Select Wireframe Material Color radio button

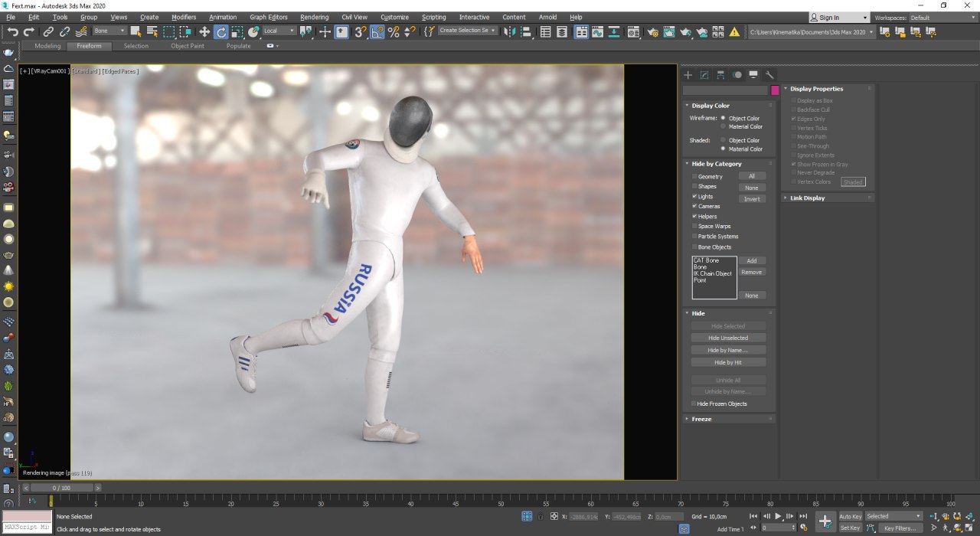click(x=723, y=126)
